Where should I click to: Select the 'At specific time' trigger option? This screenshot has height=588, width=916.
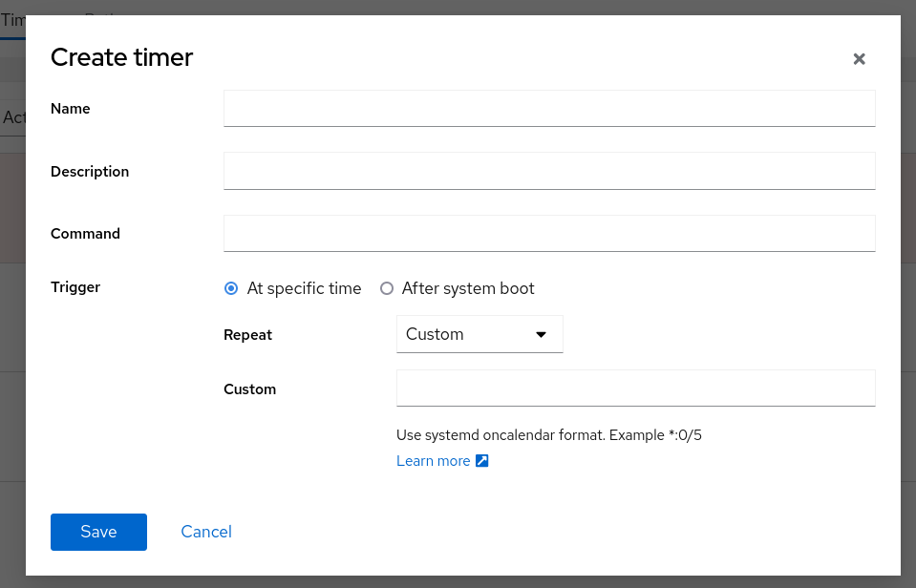pos(230,288)
